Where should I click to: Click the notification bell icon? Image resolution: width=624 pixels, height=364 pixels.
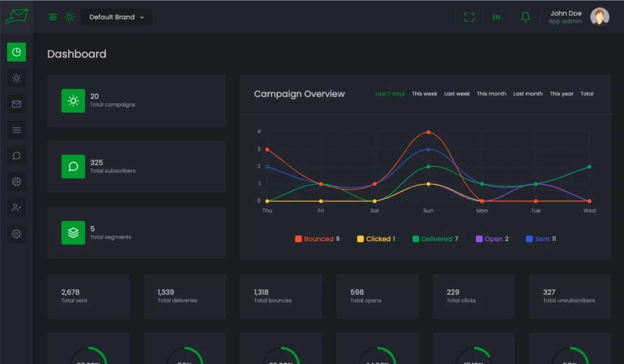tap(525, 17)
